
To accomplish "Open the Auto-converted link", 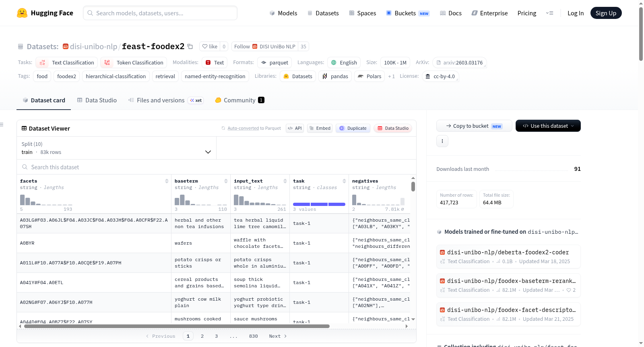I will [x=243, y=128].
